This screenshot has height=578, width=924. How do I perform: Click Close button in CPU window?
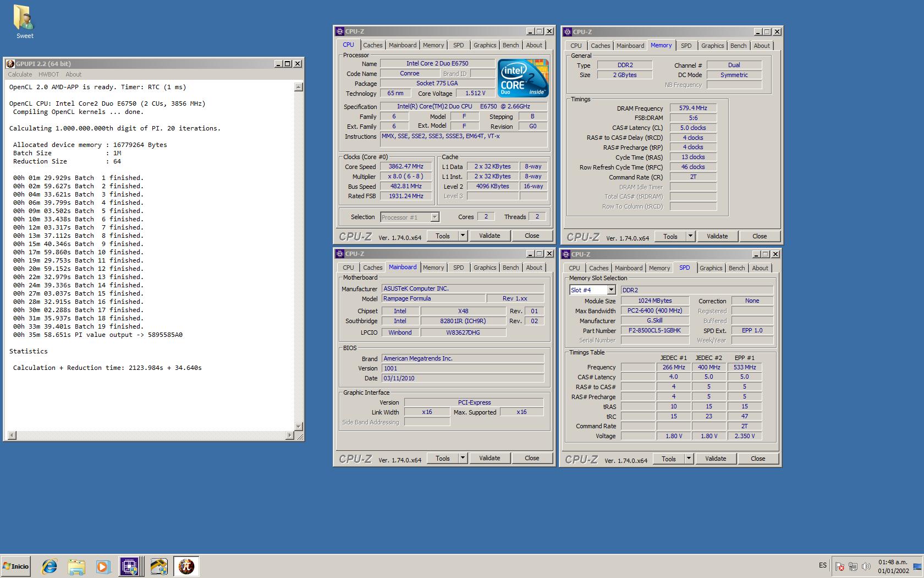[x=532, y=236]
